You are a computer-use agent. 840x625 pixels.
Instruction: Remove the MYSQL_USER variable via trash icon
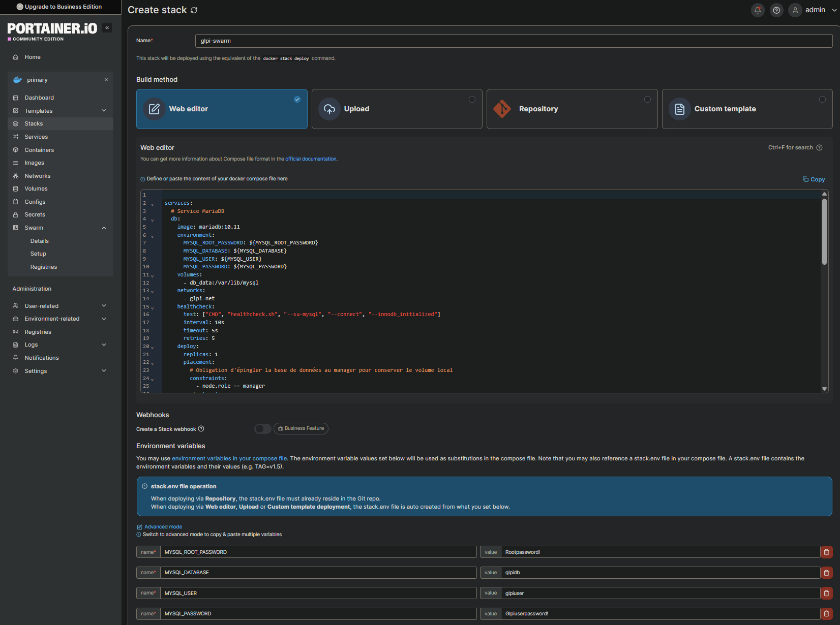[826, 593]
